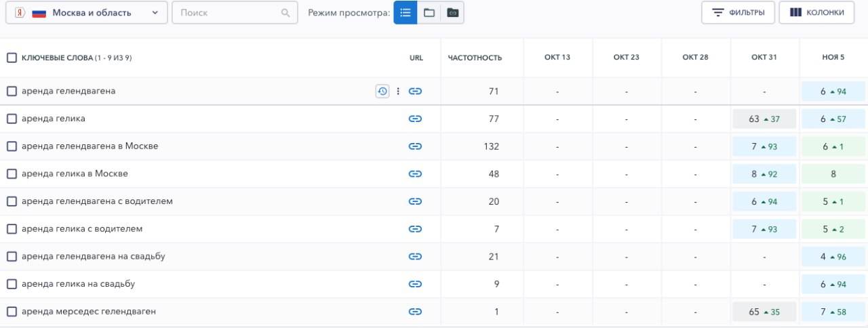Click the НОЯ 5 column header
The image size is (868, 328).
pos(833,58)
